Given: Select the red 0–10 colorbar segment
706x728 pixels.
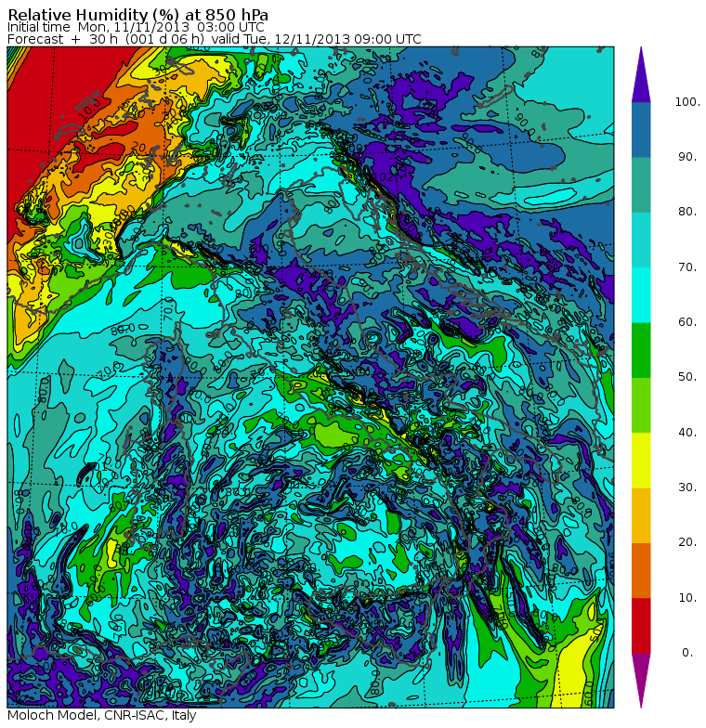Looking at the screenshot, I should tap(641, 626).
